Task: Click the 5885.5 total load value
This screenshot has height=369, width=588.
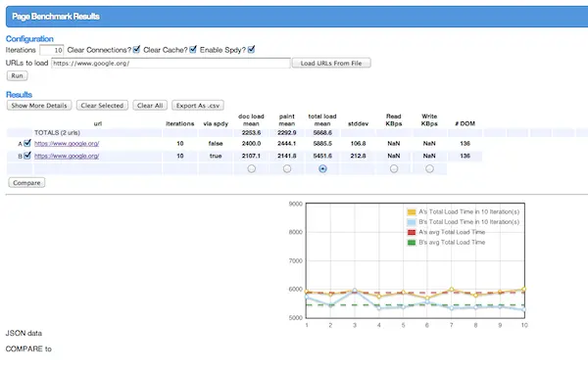Action: coord(322,144)
